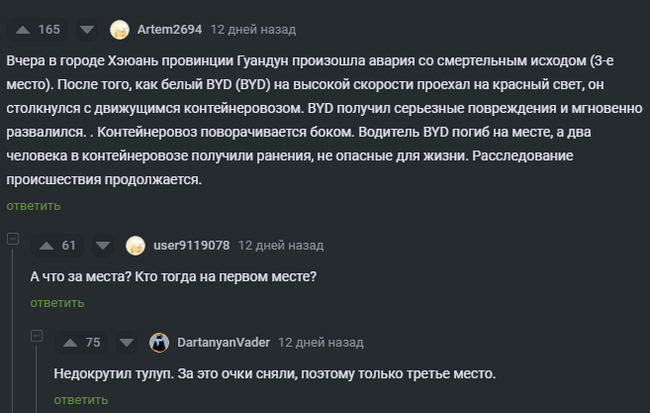
Task: Open timestamp link on DartanyanVader's comment
Action: point(320,342)
